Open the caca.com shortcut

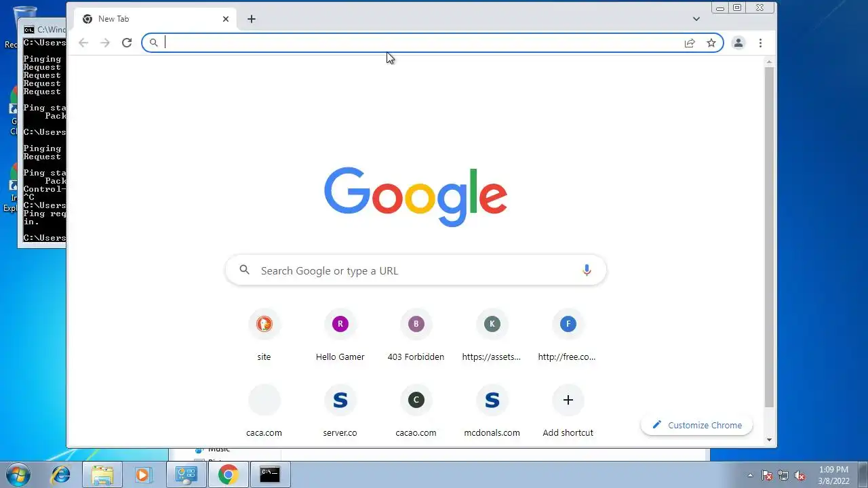tap(264, 413)
